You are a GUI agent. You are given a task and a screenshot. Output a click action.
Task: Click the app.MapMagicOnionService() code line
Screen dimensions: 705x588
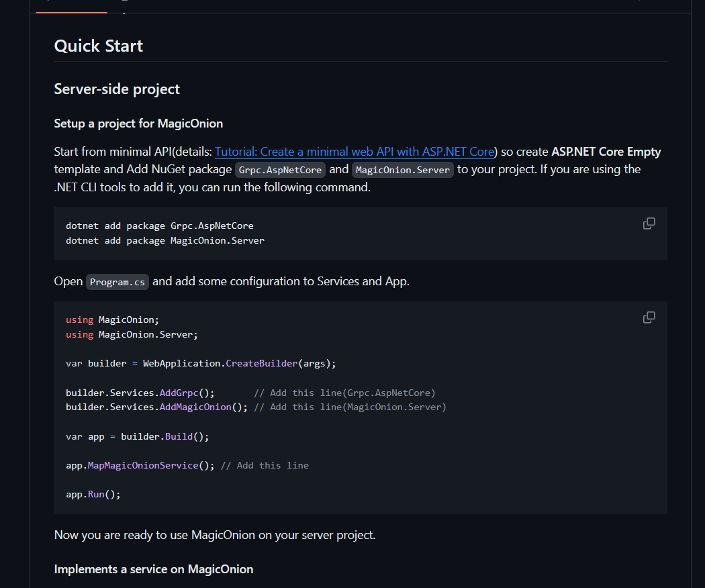pyautogui.click(x=140, y=465)
